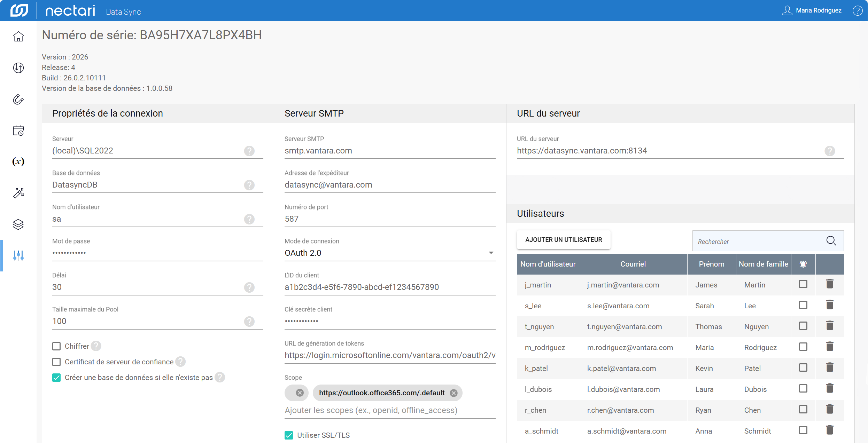
Task: Open the home icon in sidebar
Action: tap(18, 37)
